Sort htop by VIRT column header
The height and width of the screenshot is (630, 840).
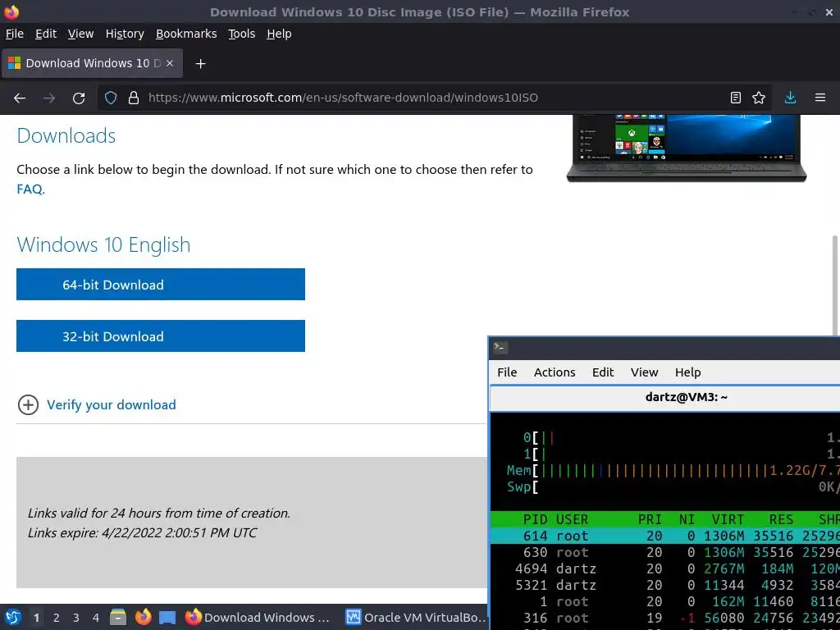point(728,519)
